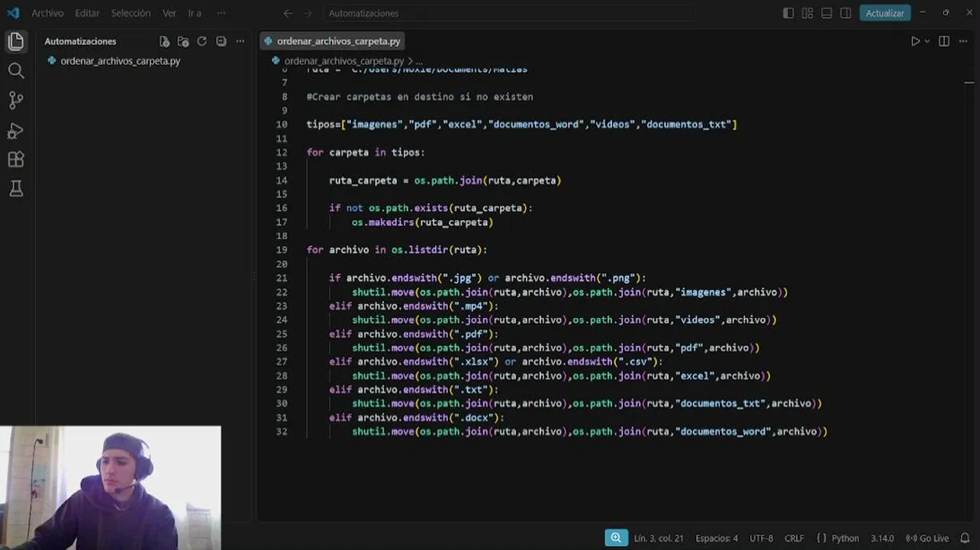Go forward with the navigation arrow
This screenshot has width=980, height=550.
click(307, 13)
